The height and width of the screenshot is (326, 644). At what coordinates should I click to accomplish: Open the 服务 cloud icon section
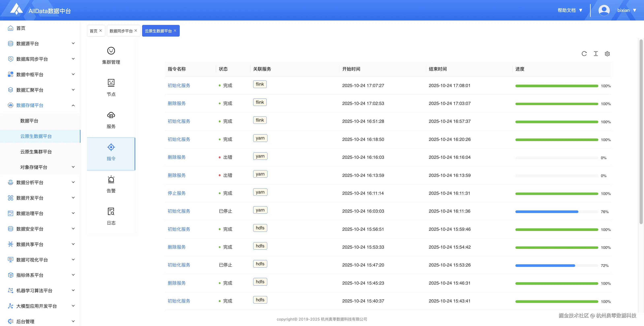pos(111,115)
